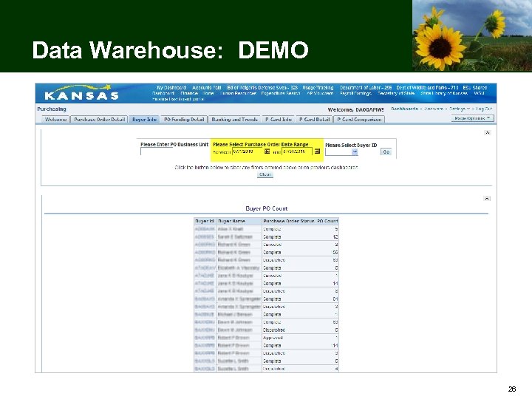Open the end date calendar picker

coord(317,151)
